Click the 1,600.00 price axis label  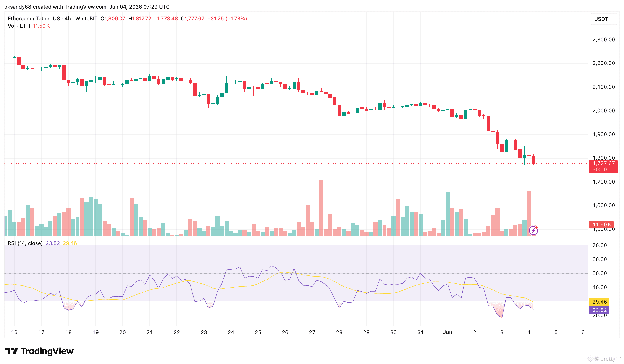(603, 205)
